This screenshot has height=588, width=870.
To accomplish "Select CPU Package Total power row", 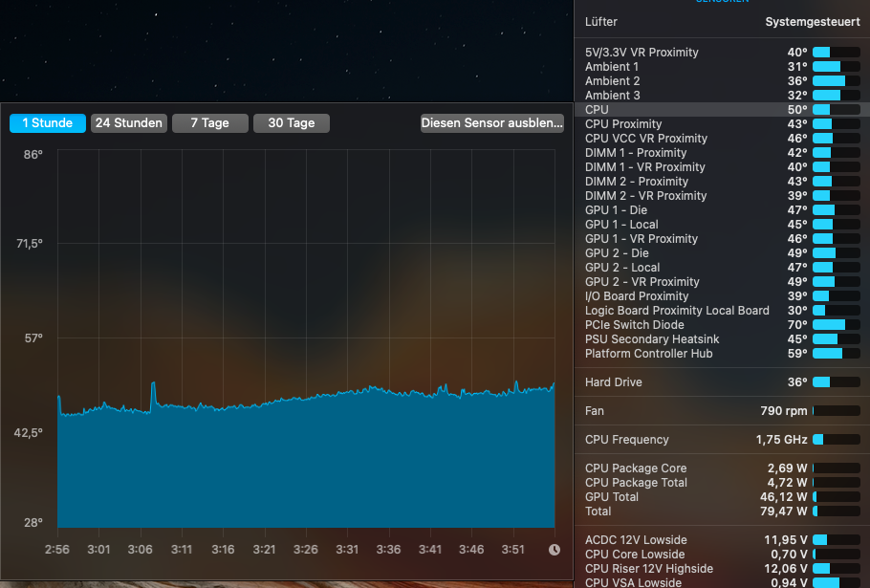I will click(x=723, y=483).
